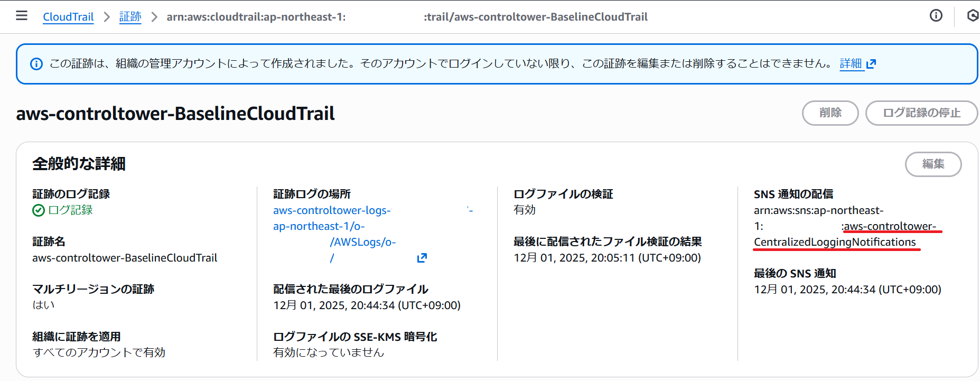Click the 証跡のログ記録 label
Viewport: 980px width, 381px height.
tap(71, 194)
